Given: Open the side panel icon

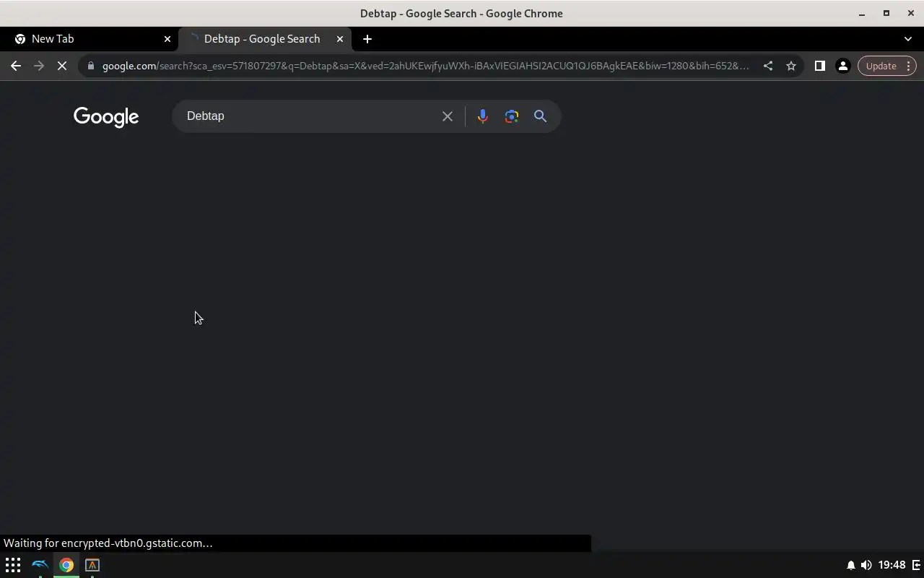Looking at the screenshot, I should pos(819,66).
